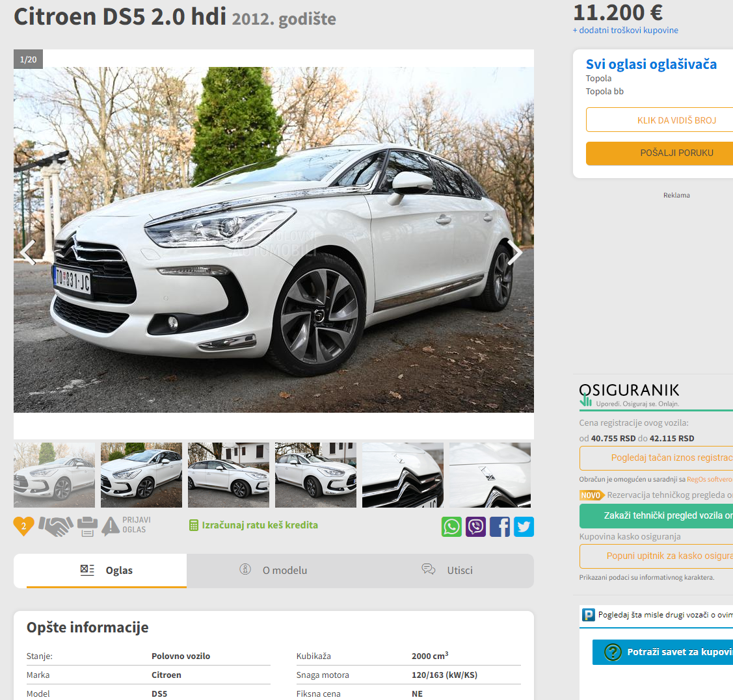
Task: Share listing on Viber
Action: [x=475, y=526]
